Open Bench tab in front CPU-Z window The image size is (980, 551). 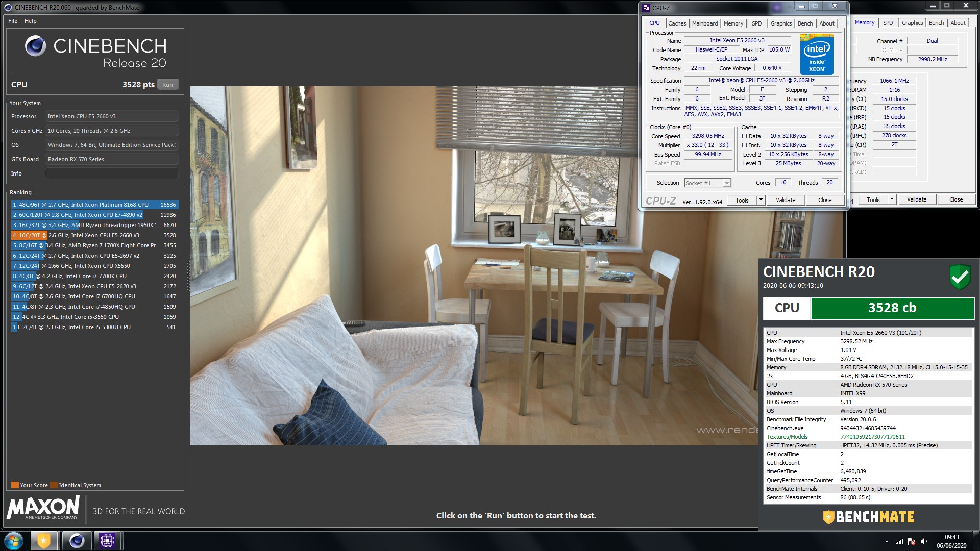(x=805, y=23)
